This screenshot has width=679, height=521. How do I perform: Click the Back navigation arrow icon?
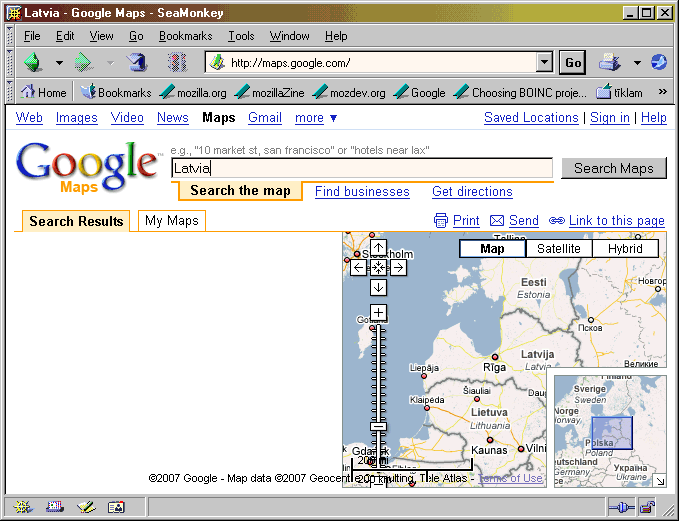coord(33,63)
